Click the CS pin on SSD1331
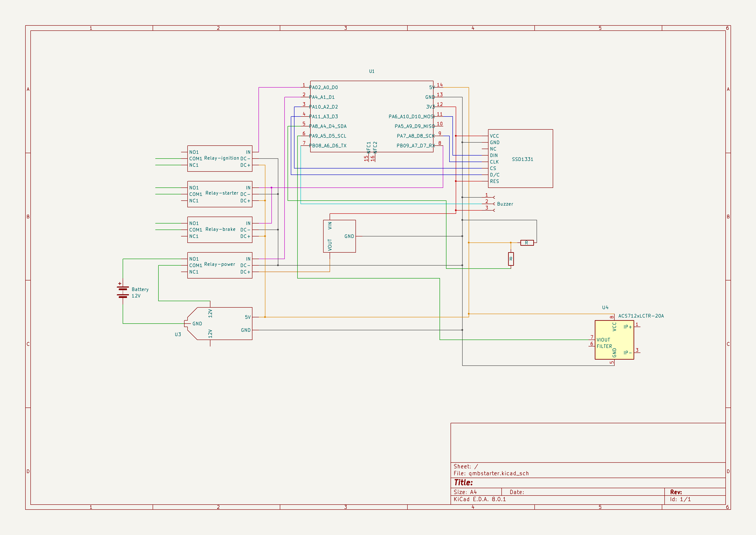The height and width of the screenshot is (535, 756). tap(493, 168)
